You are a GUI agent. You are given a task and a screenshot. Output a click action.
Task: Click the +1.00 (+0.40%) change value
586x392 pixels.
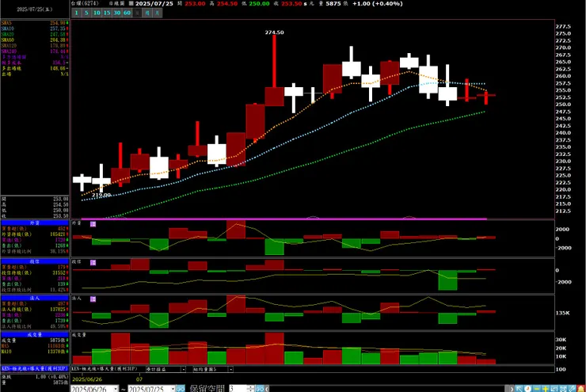tap(378, 3)
